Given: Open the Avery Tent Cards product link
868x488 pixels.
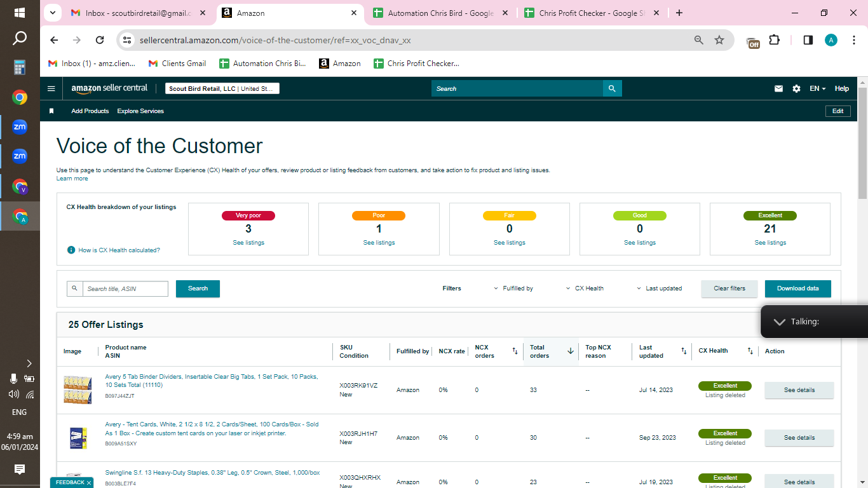Looking at the screenshot, I should tap(212, 429).
